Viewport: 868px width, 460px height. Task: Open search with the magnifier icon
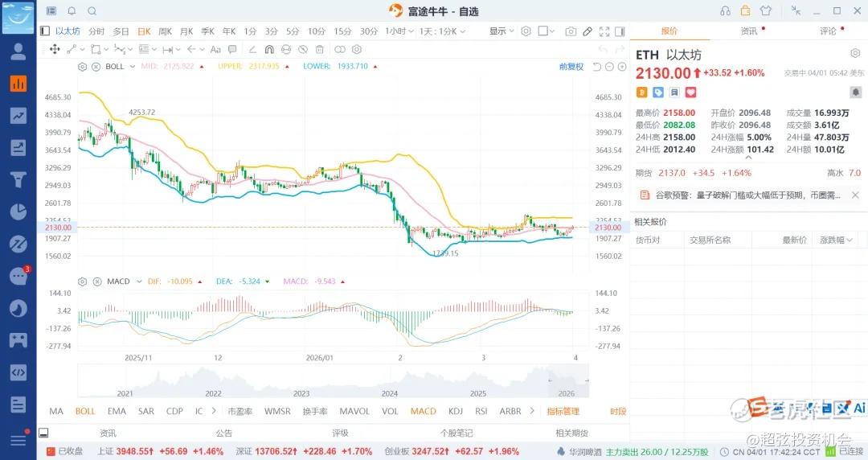(x=92, y=11)
